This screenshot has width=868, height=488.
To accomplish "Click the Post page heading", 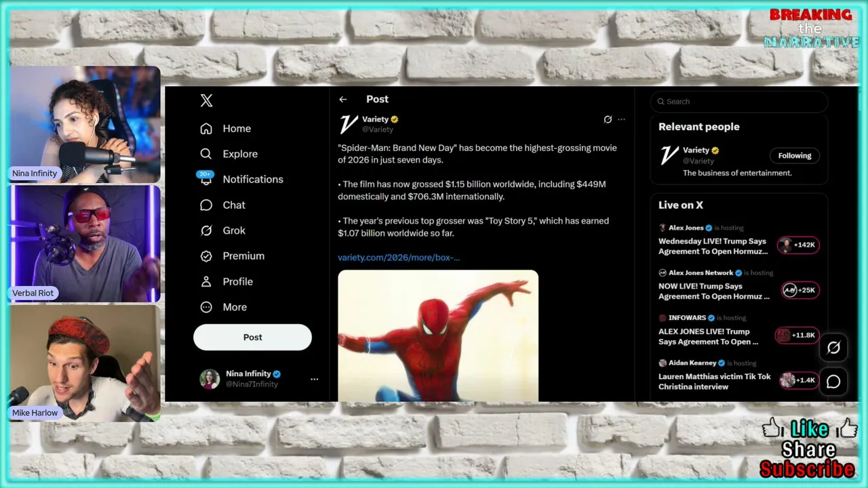I will click(377, 99).
